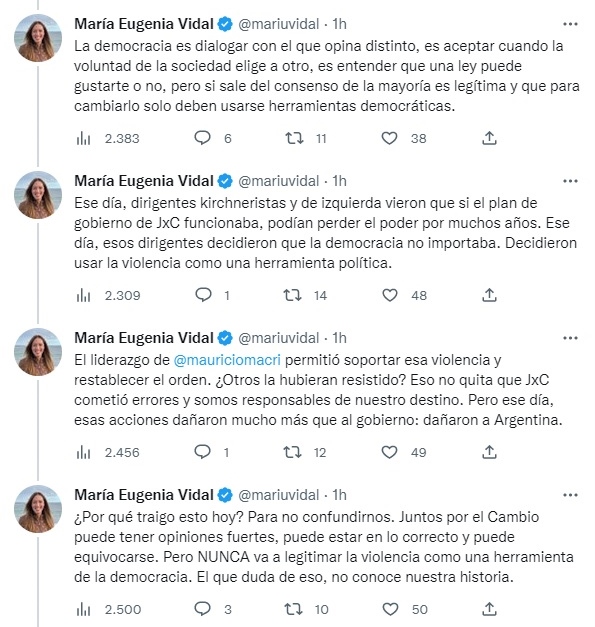Retweet the tweet with 12 retweets

pos(293,452)
